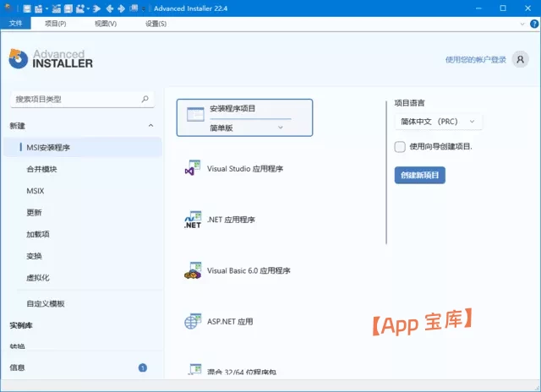The width and height of the screenshot is (541, 392).
Task: Click the 使用您的帐户登录 sign-in link
Action: (x=475, y=60)
